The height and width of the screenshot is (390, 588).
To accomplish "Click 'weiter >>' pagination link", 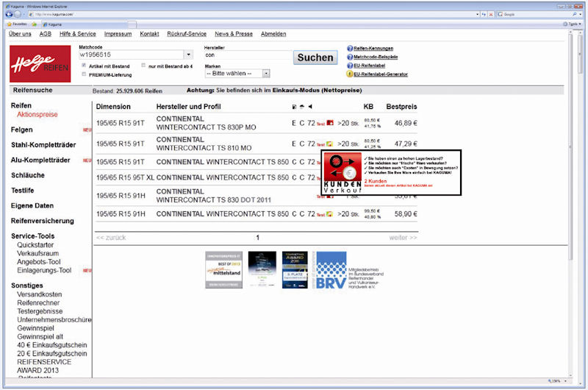I will (x=403, y=238).
